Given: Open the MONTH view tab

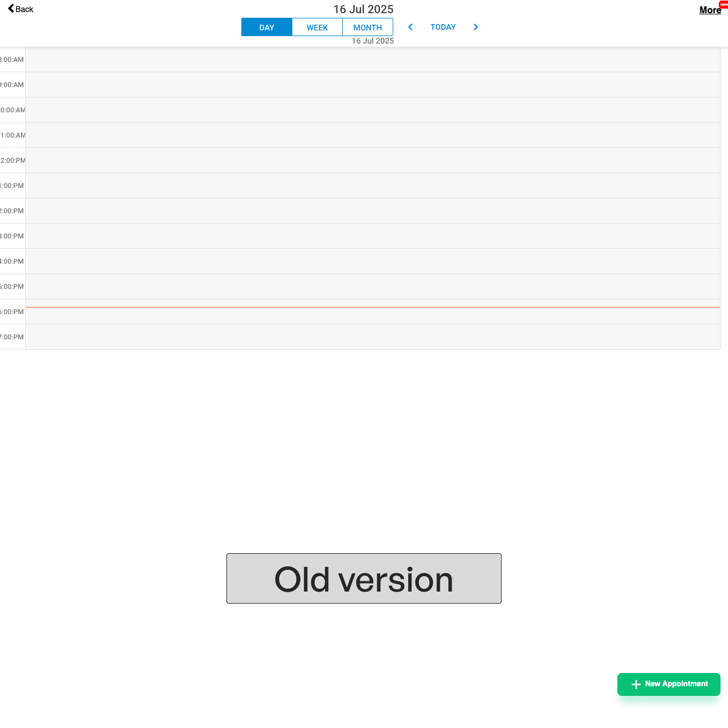Looking at the screenshot, I should pyautogui.click(x=367, y=28).
